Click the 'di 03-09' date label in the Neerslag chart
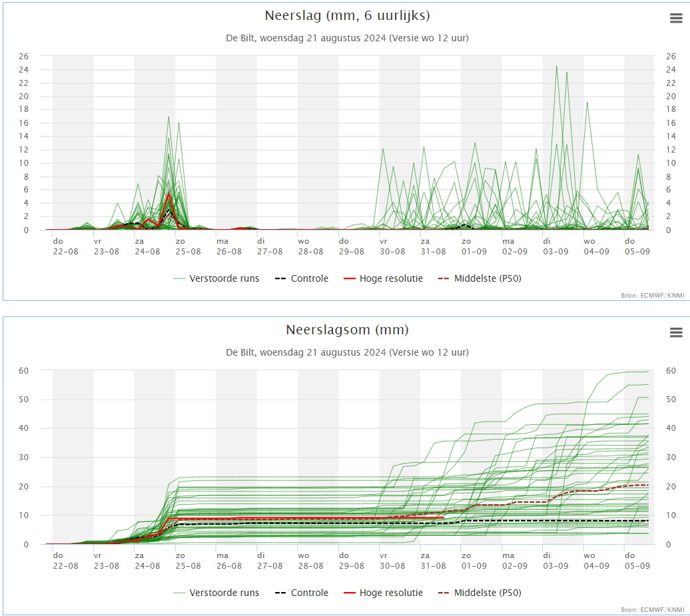 pos(555,246)
